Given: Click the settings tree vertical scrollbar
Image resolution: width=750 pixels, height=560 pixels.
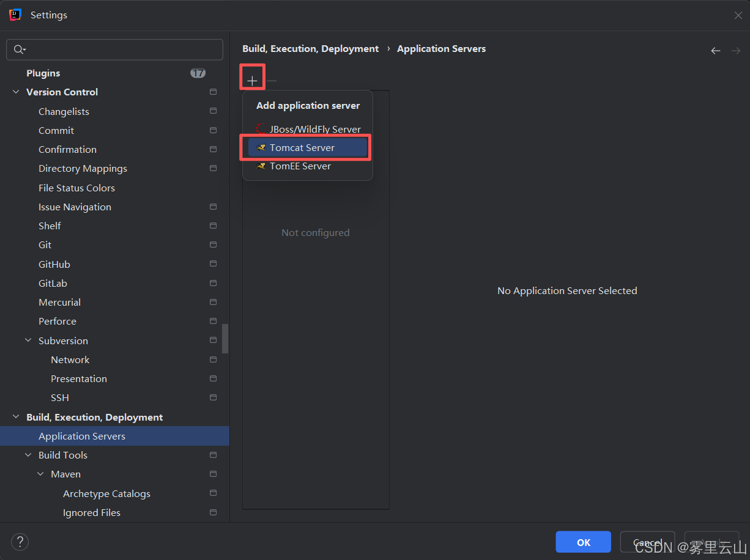Looking at the screenshot, I should pyautogui.click(x=225, y=338).
